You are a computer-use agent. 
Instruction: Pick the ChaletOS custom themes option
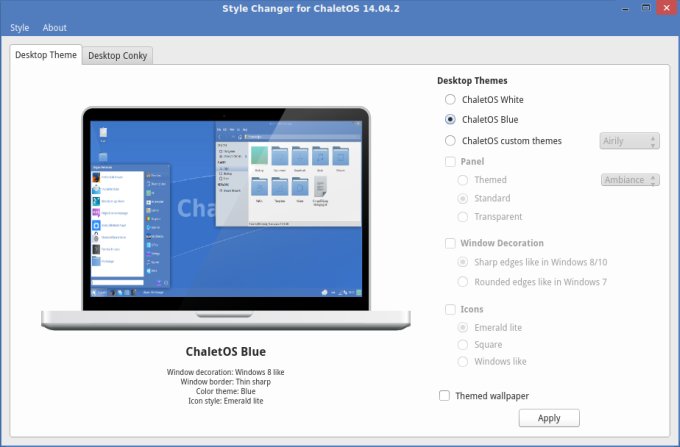pyautogui.click(x=451, y=141)
